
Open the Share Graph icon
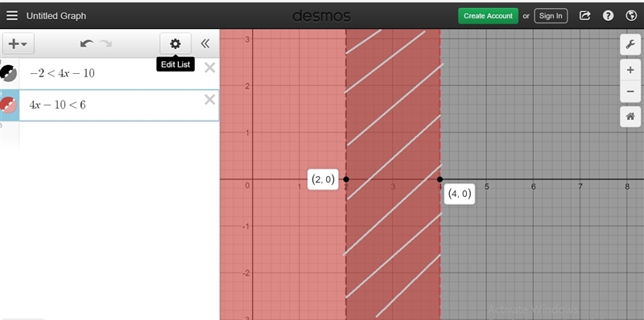tap(585, 15)
